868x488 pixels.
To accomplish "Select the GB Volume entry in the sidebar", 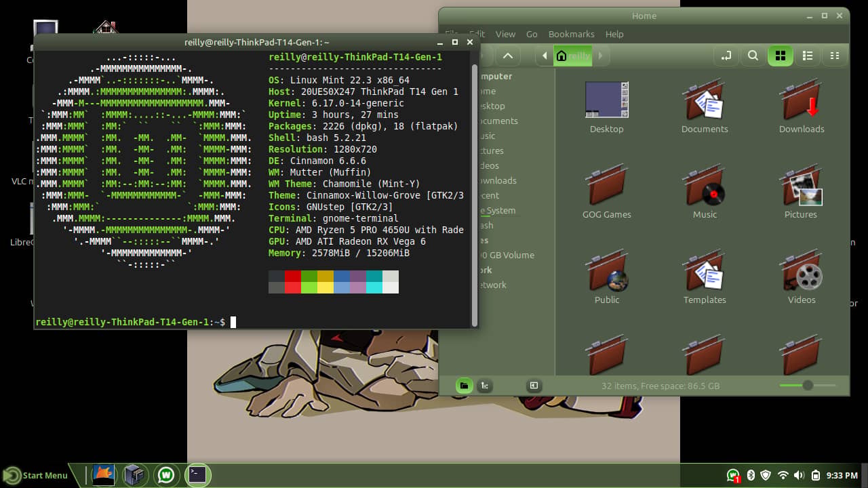I will coord(507,255).
